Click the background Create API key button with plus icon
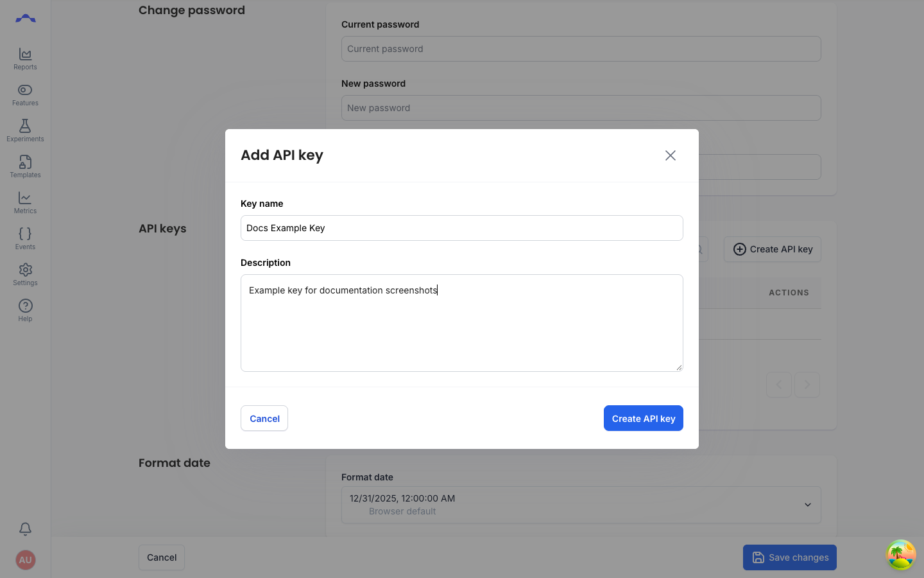Screen dimensions: 924x578 (773, 249)
